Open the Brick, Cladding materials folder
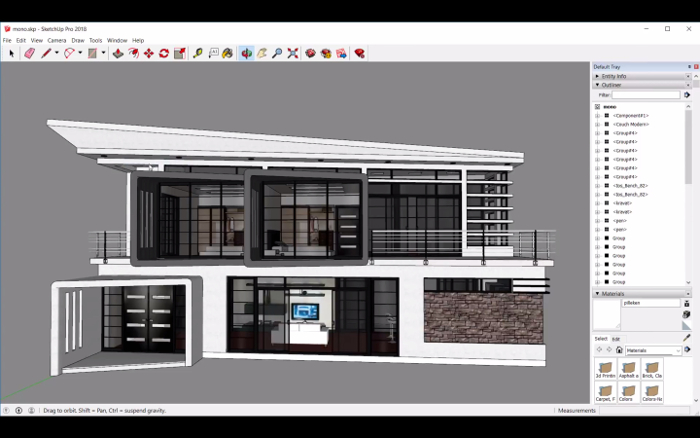This screenshot has height=438, width=700. pos(652,369)
